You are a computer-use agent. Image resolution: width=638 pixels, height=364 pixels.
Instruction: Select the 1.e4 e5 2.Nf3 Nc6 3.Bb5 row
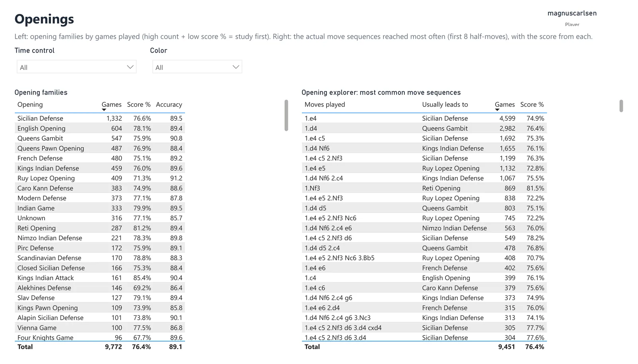click(x=424, y=258)
